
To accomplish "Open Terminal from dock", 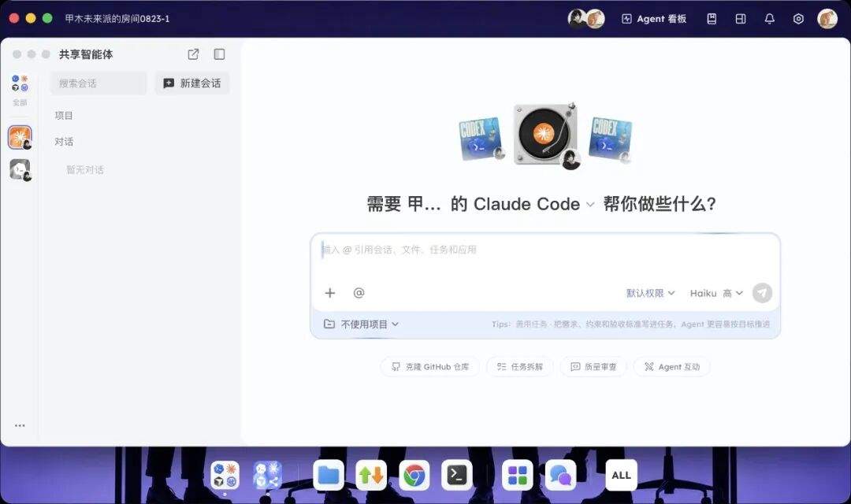I will (x=457, y=475).
